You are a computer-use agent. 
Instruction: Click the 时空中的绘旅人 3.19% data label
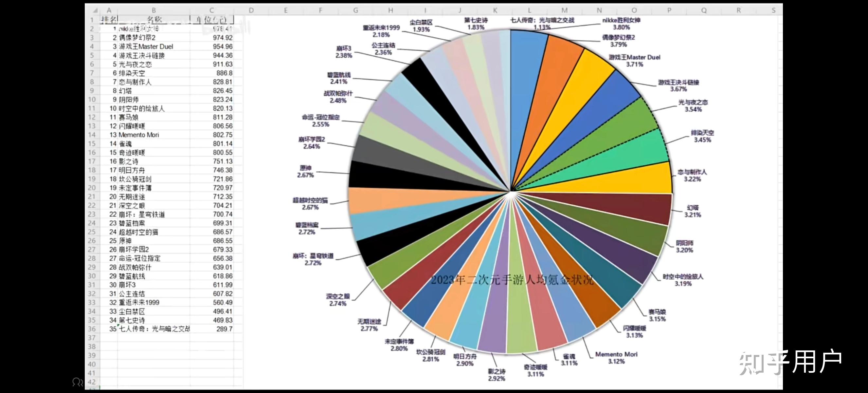[683, 280]
